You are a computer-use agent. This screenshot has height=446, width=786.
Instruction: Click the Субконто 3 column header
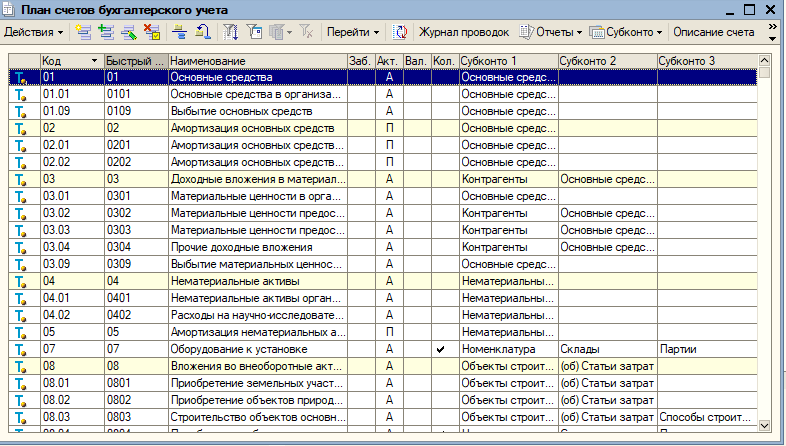707,61
